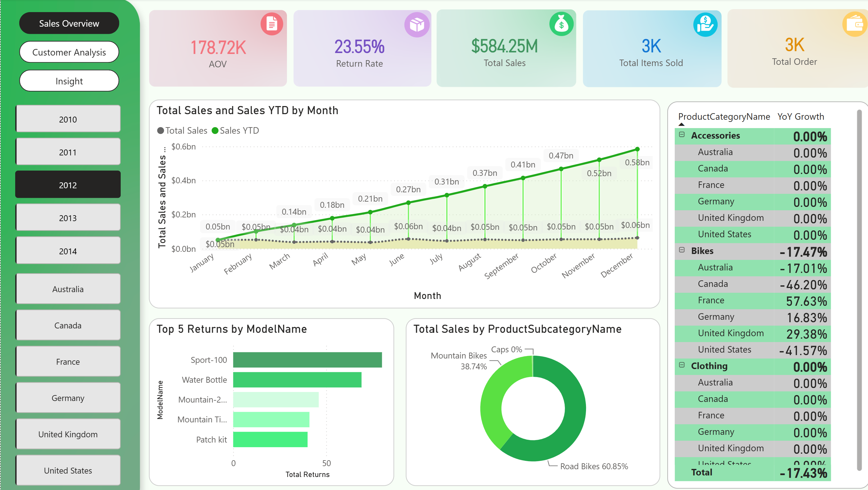Image resolution: width=868 pixels, height=490 pixels.
Task: Select Bikes Australia -17.01% cell
Action: [x=803, y=268]
